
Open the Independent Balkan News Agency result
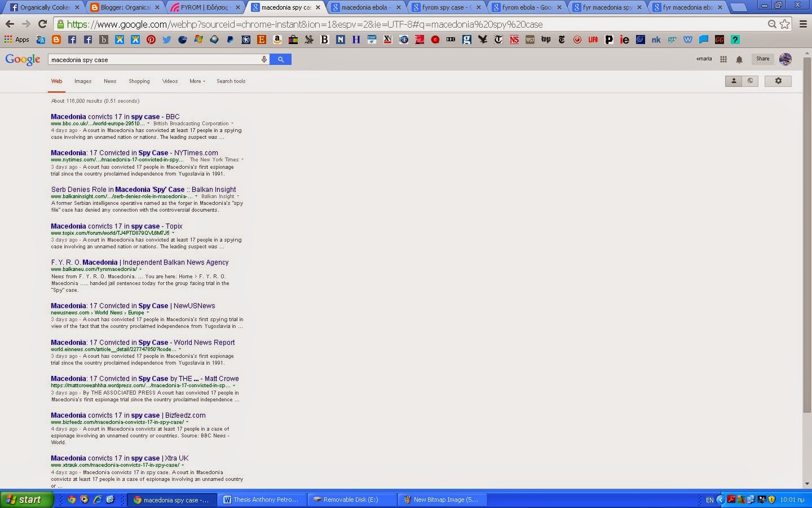coord(140,262)
